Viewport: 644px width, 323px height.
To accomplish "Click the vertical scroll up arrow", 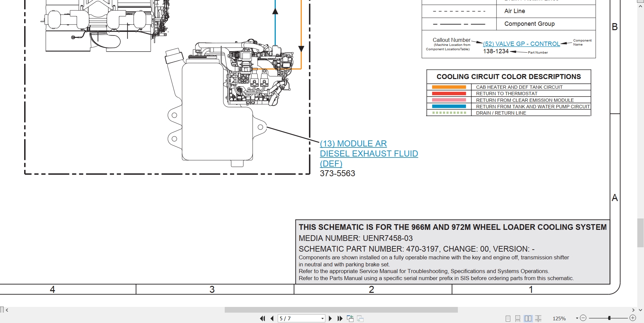I will (640, 6).
